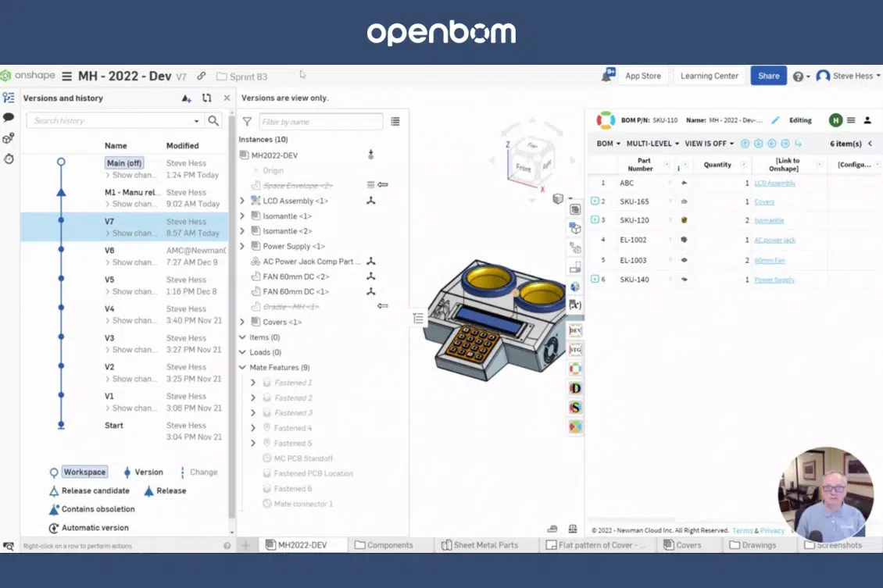Open the BOM dropdown menu
883x588 pixels.
tap(608, 144)
